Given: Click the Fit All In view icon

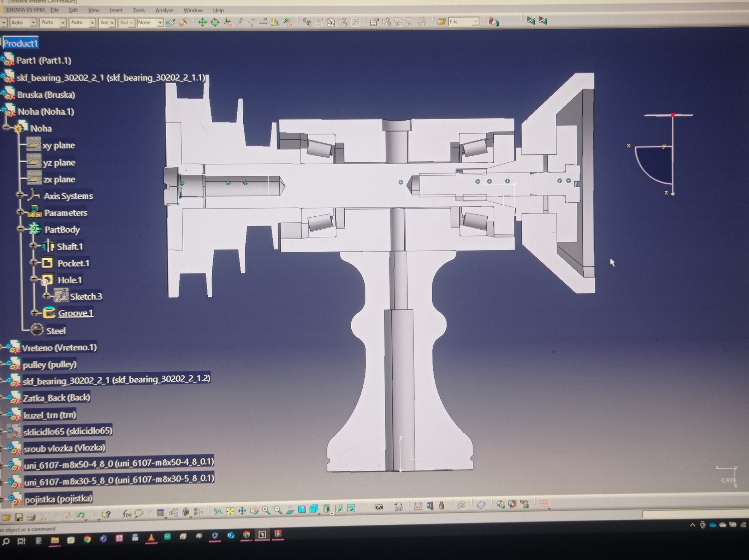Looking at the screenshot, I should (230, 511).
